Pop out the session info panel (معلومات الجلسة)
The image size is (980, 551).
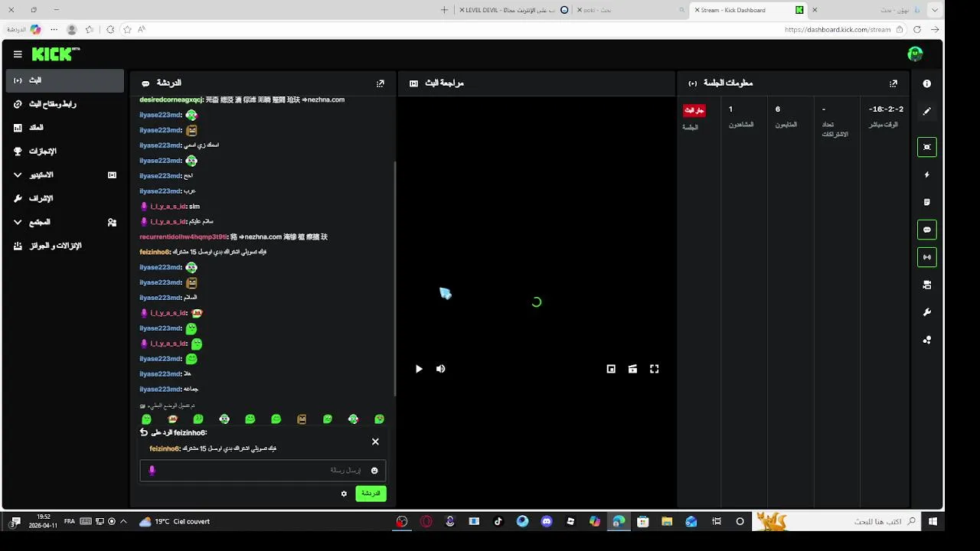pos(893,83)
